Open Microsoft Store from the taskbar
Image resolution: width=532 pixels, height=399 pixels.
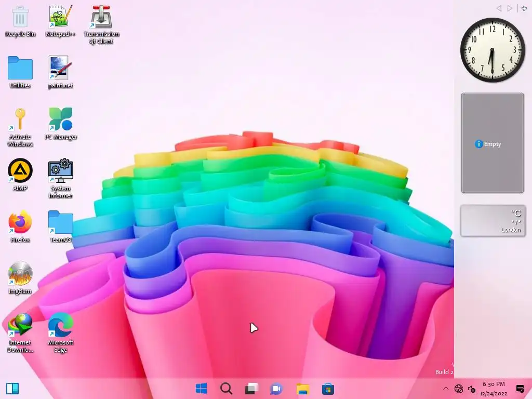click(328, 389)
